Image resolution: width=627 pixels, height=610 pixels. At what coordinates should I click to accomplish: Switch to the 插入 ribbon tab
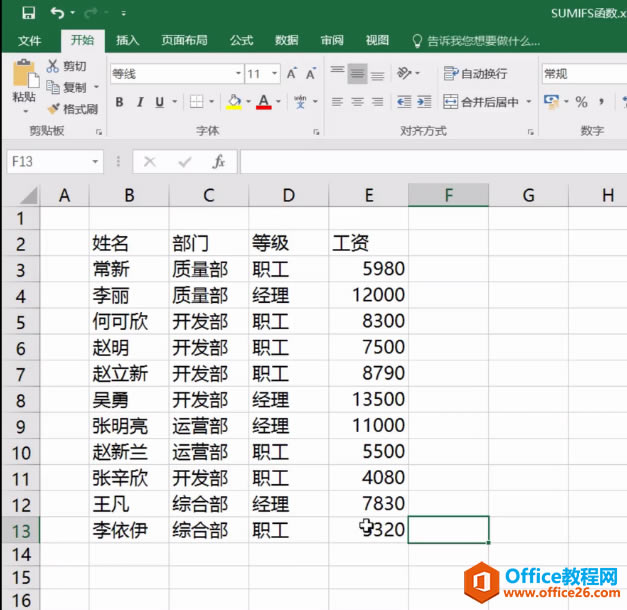click(128, 40)
